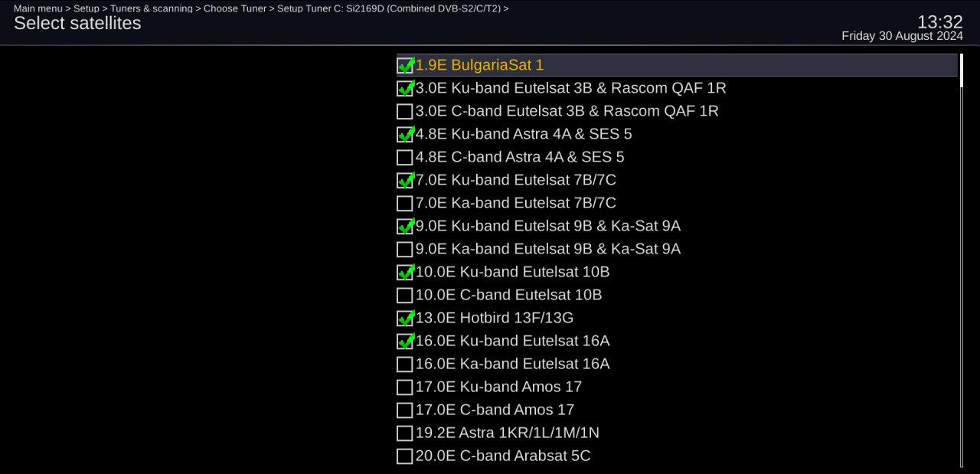Viewport: 980px width, 474px height.
Task: Enable 17.0E Ku-band Amos 17 checkbox
Action: click(x=405, y=387)
